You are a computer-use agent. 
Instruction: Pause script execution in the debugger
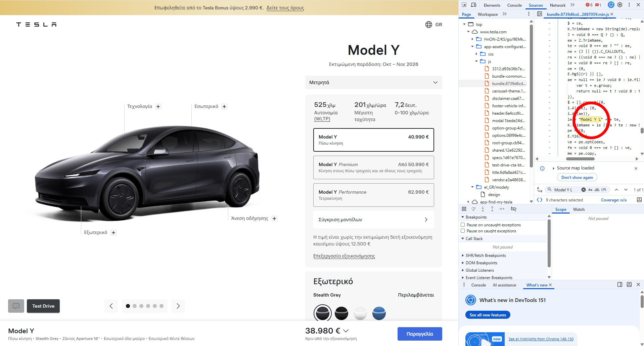click(464, 209)
